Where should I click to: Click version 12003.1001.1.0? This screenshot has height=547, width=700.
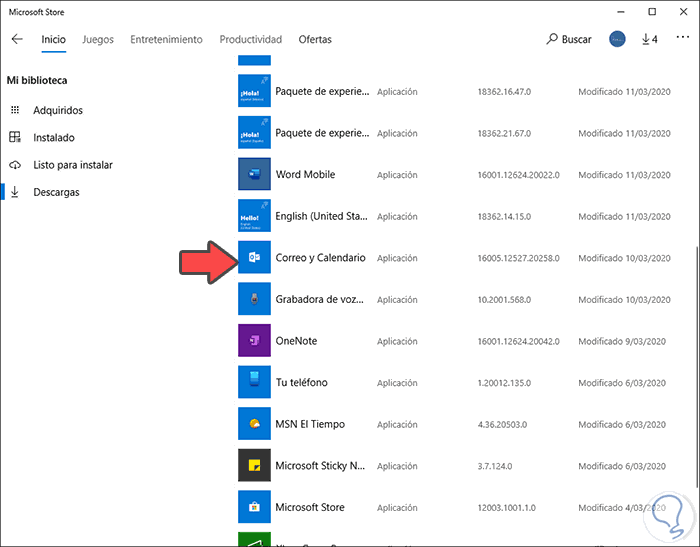[506, 508]
